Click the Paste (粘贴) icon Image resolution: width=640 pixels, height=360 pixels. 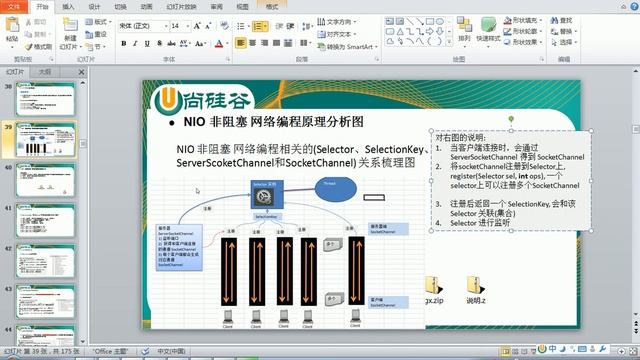tap(12, 25)
